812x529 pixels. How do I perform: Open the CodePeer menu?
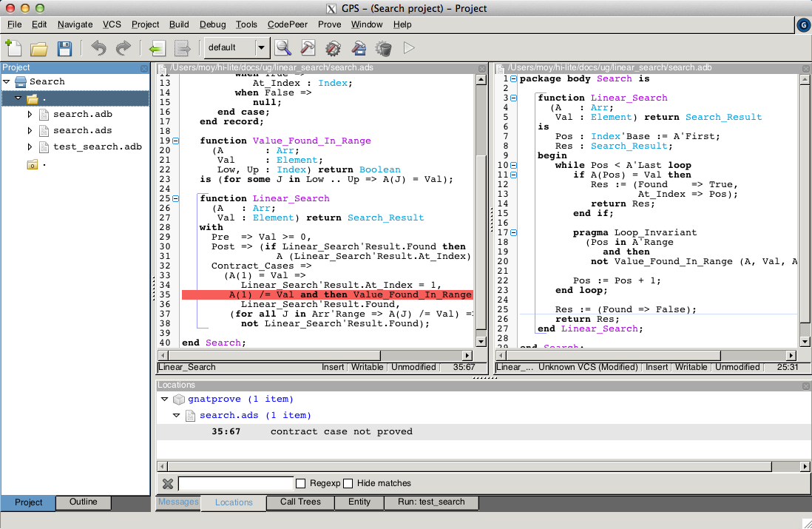[x=288, y=24]
